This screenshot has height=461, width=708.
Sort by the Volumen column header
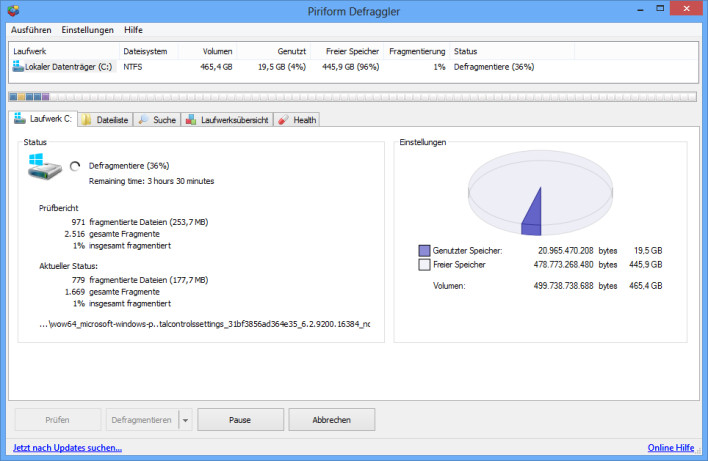pyautogui.click(x=208, y=51)
